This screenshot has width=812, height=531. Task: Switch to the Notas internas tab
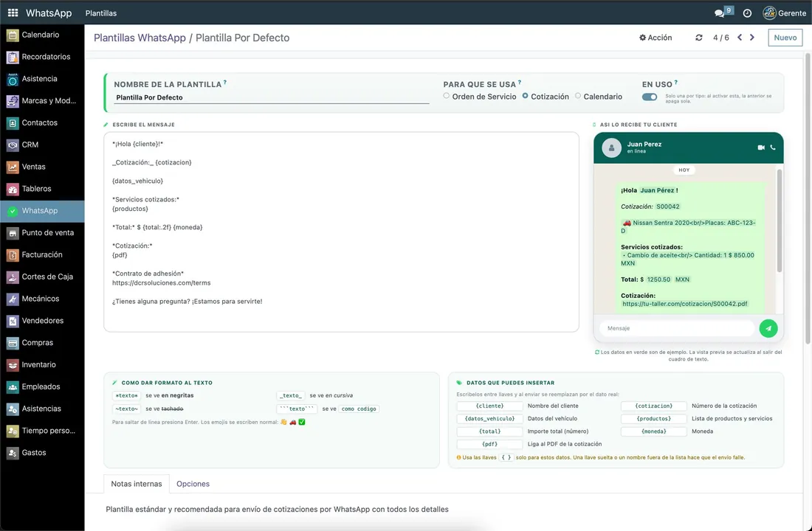(137, 484)
